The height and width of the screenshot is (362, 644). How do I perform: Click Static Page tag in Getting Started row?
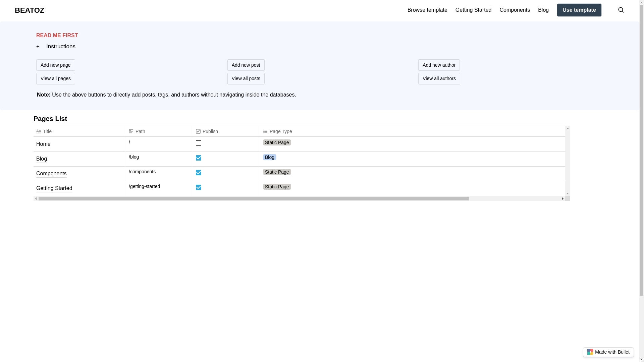coord(277,187)
